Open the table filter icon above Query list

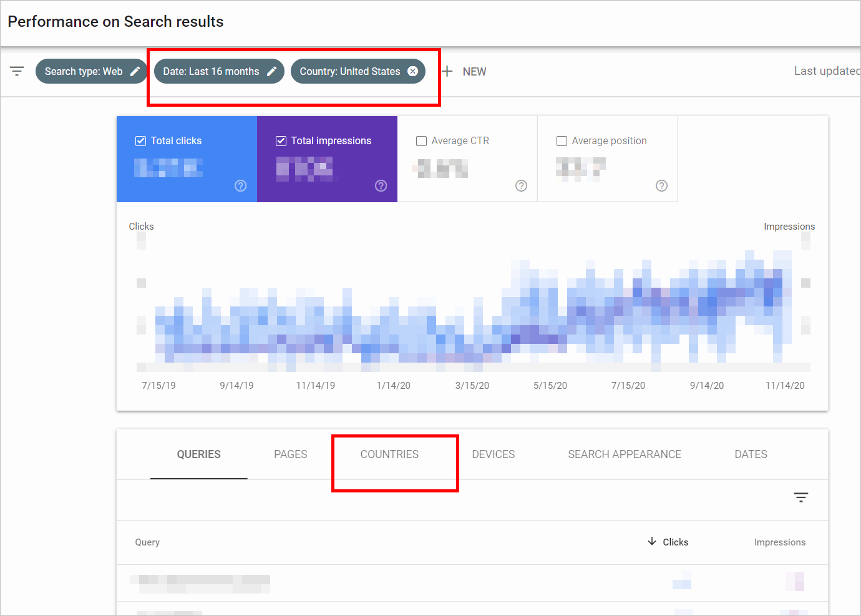pyautogui.click(x=801, y=497)
